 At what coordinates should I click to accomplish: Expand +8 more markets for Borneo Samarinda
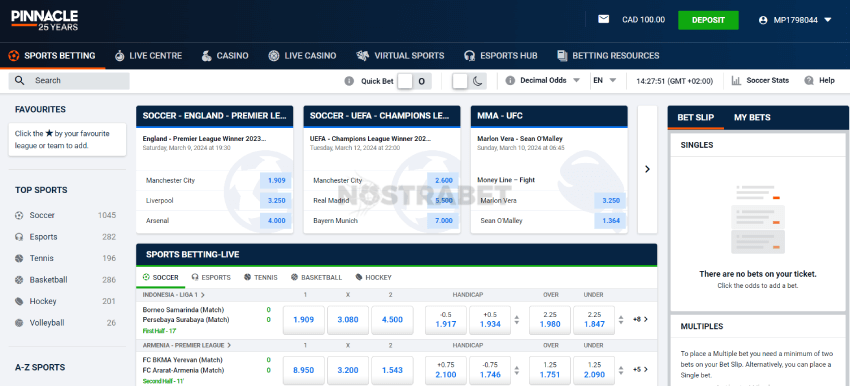(640, 320)
